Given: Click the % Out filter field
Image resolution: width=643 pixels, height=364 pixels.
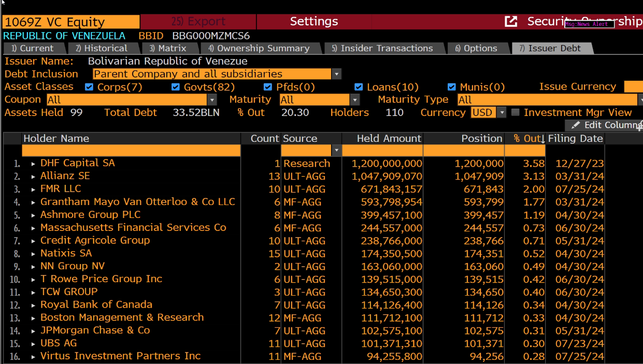Looking at the screenshot, I should pos(525,151).
